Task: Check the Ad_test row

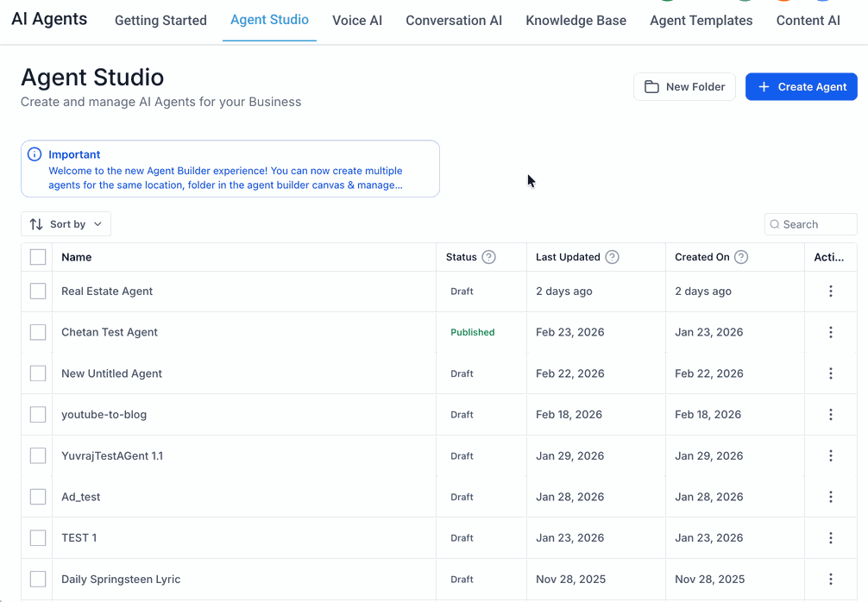Action: click(x=38, y=497)
